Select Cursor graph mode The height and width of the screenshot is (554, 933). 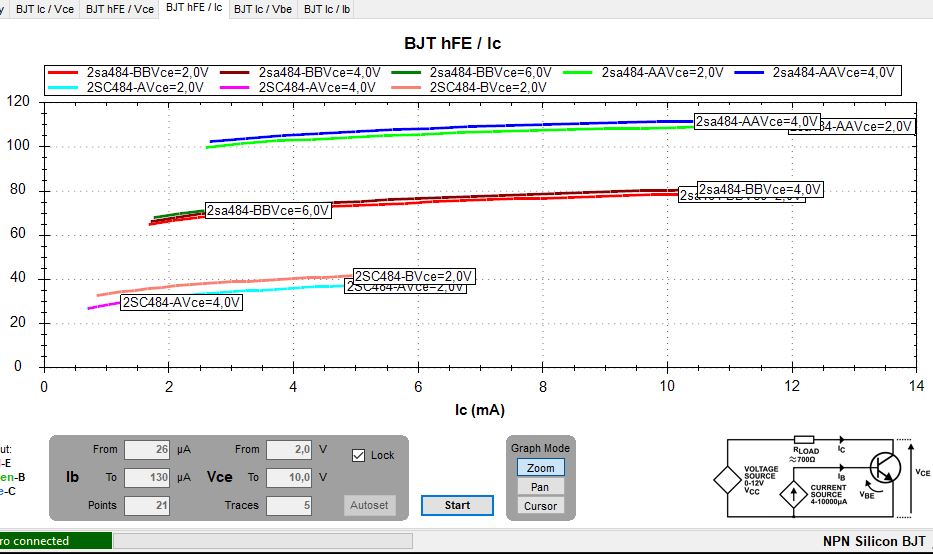point(540,506)
